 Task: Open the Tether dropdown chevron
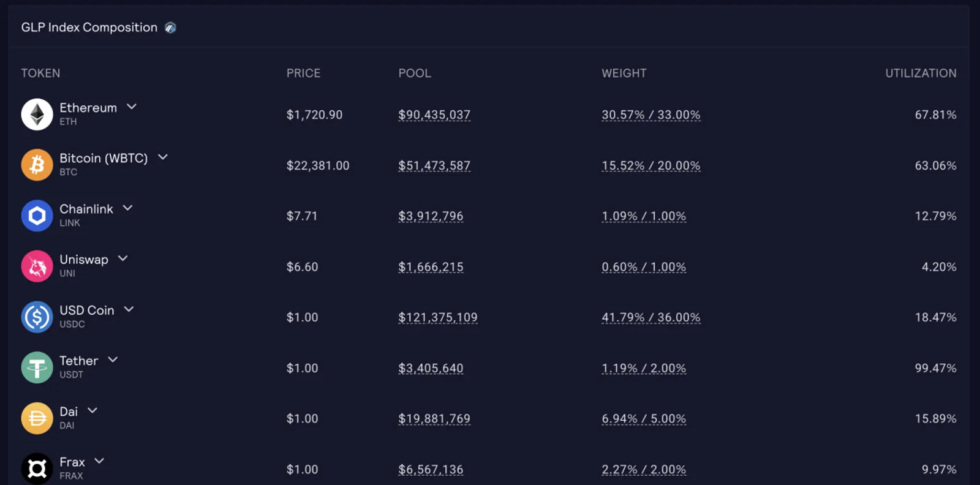coord(113,359)
